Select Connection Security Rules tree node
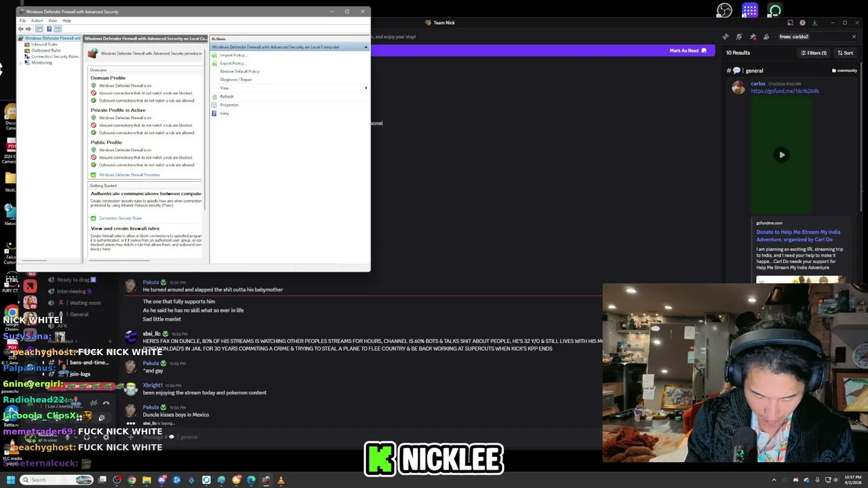 coord(54,56)
